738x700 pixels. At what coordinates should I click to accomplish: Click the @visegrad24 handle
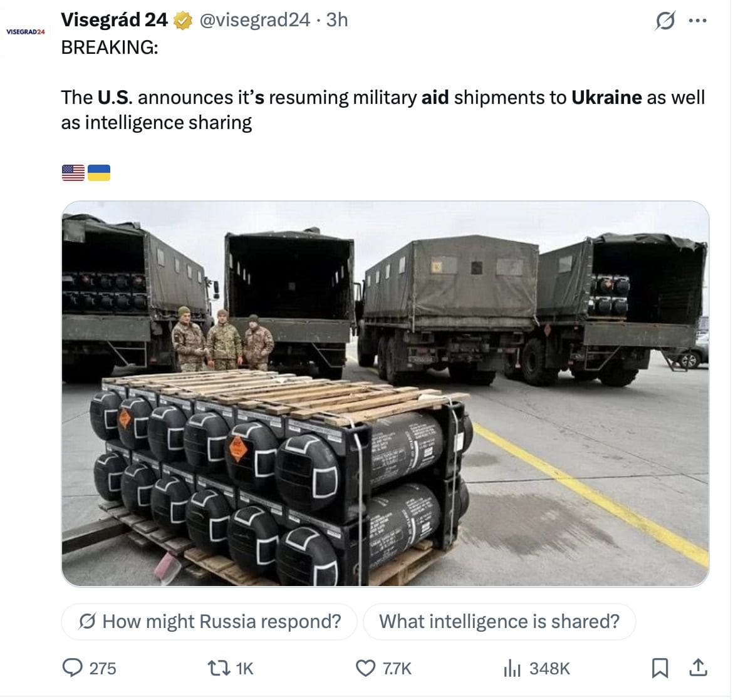254,20
